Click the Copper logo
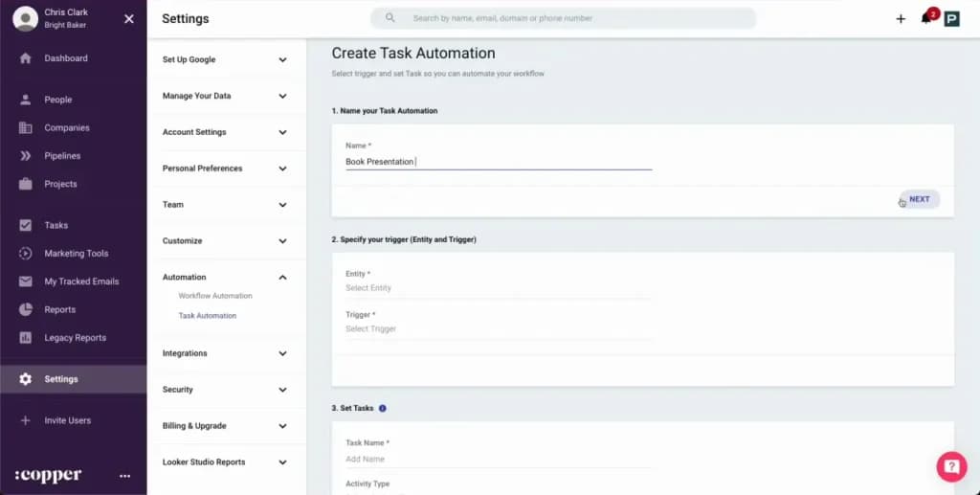980x495 pixels. [48, 476]
